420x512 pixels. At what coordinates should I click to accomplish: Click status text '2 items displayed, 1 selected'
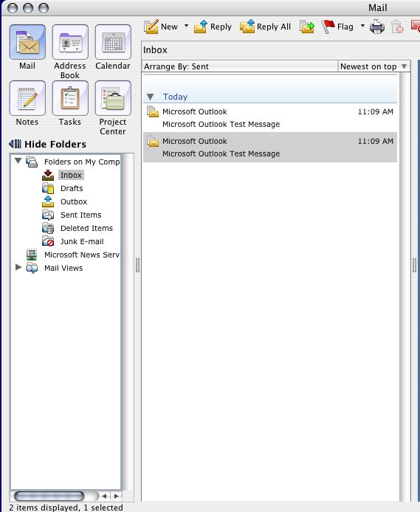pyautogui.click(x=66, y=508)
